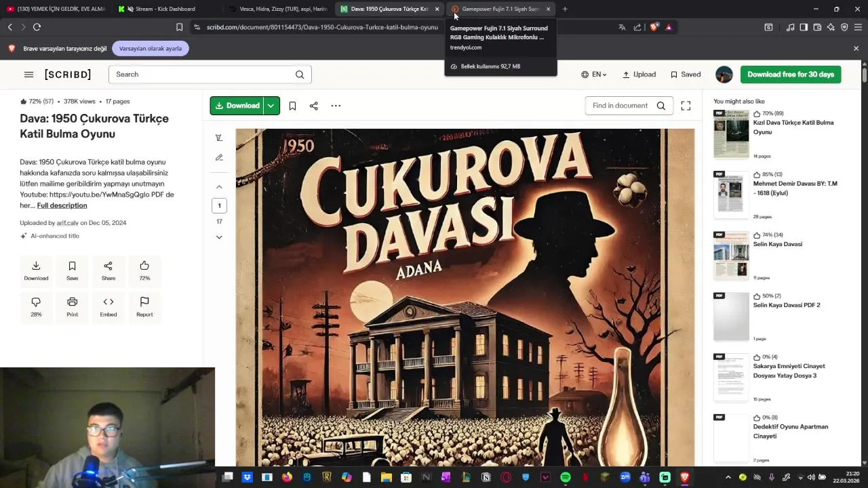Open Firefox from the taskbar
This screenshot has width=868, height=488.
pos(287,477)
